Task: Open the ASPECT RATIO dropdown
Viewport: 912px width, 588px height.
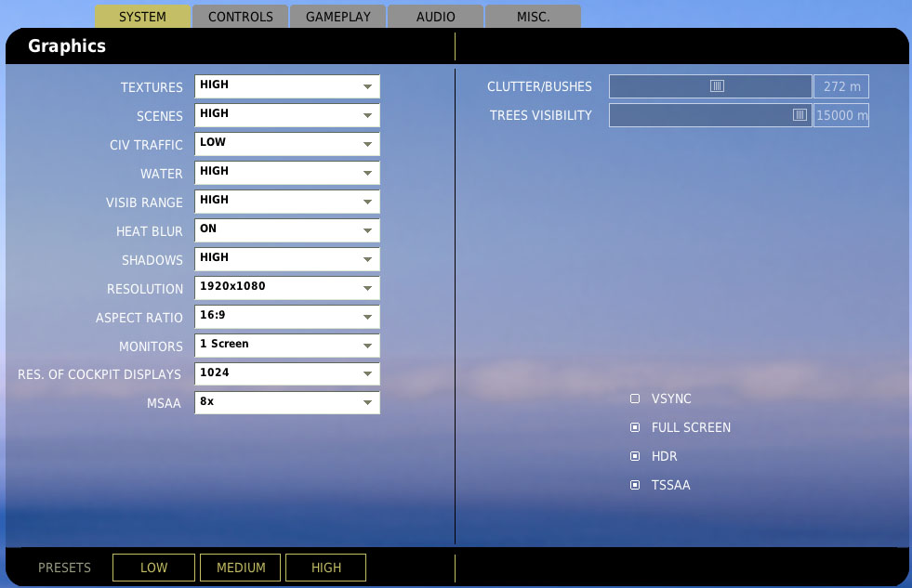Action: pos(286,316)
